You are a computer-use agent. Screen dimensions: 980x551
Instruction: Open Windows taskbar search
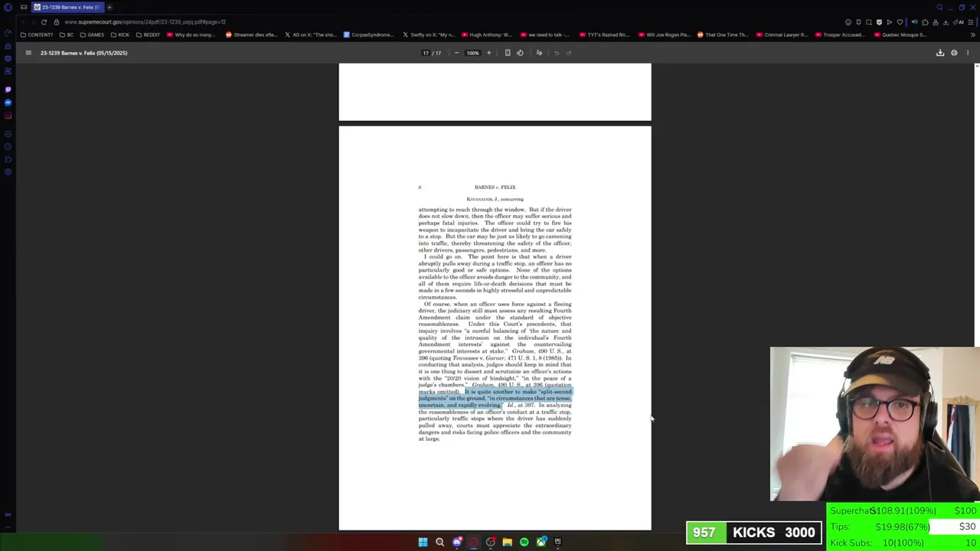pyautogui.click(x=439, y=542)
